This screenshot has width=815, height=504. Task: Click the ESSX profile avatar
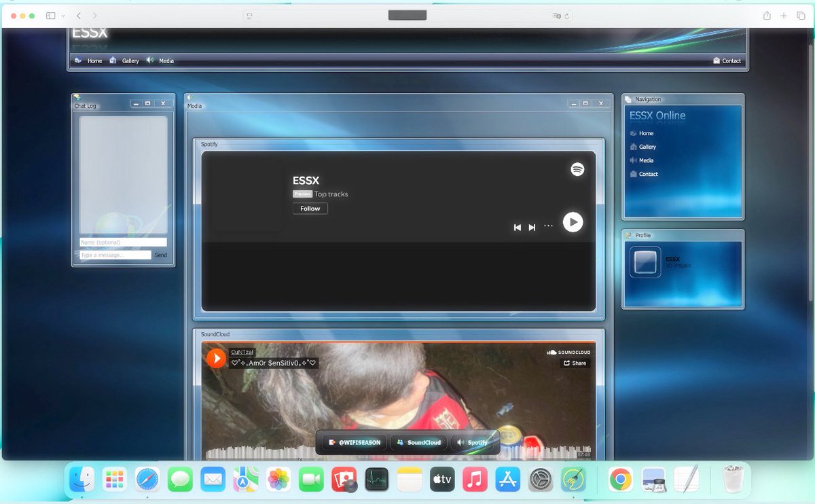point(645,262)
